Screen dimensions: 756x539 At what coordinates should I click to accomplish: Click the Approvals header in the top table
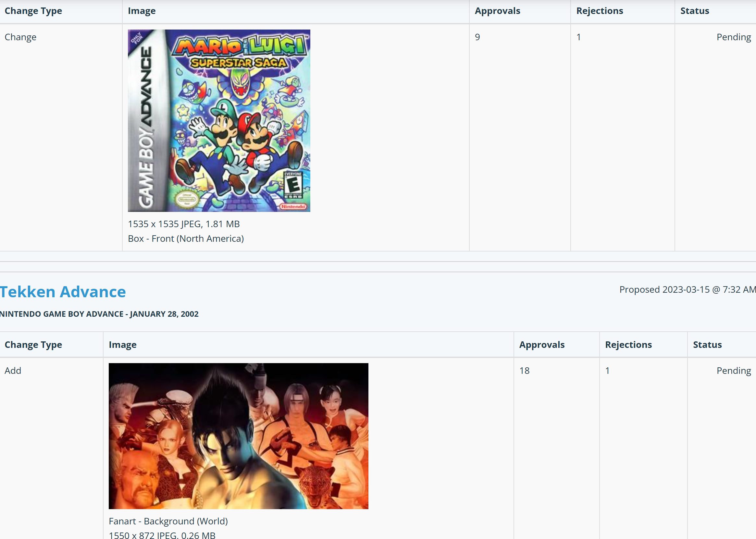tap(497, 11)
